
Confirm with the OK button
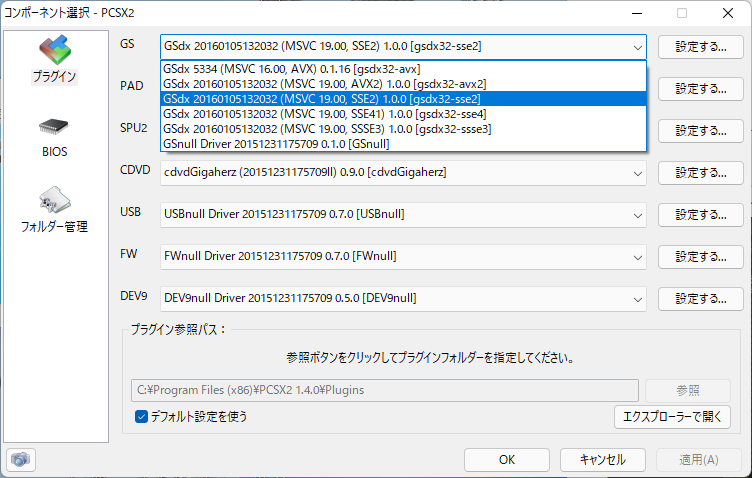pyautogui.click(x=506, y=460)
